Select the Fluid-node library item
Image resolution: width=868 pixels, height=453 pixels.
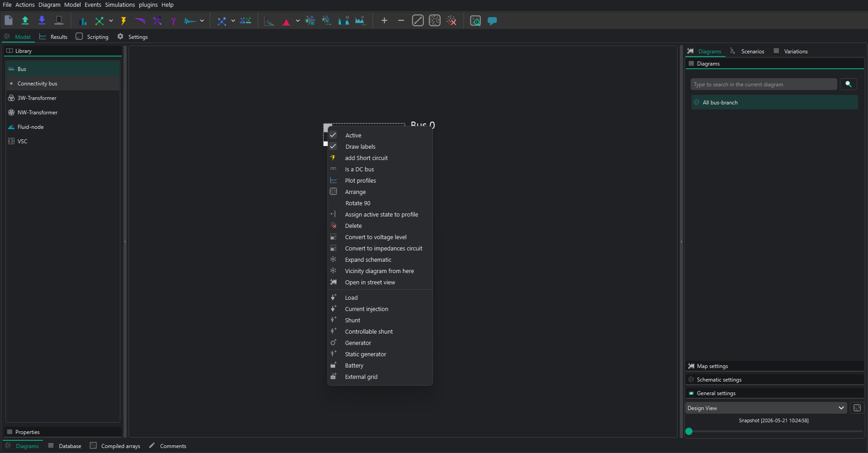tap(63, 127)
